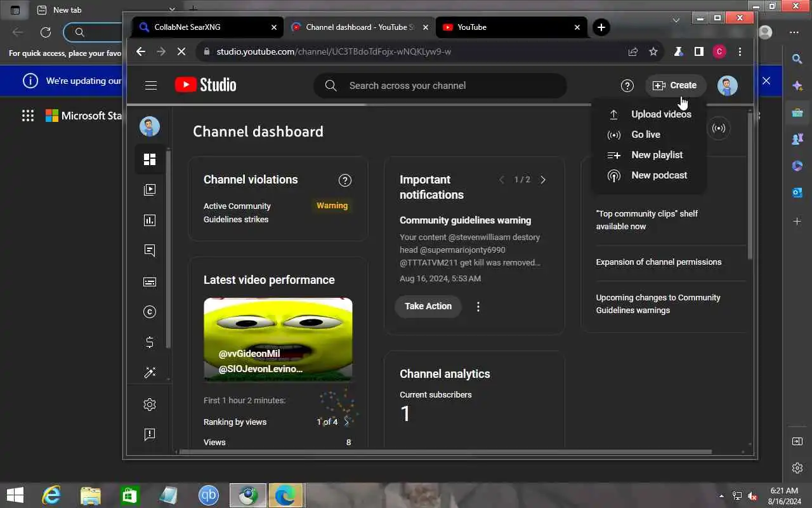The image size is (812, 508).
Task: Open the Edge apps grid icon
Action: (x=28, y=116)
